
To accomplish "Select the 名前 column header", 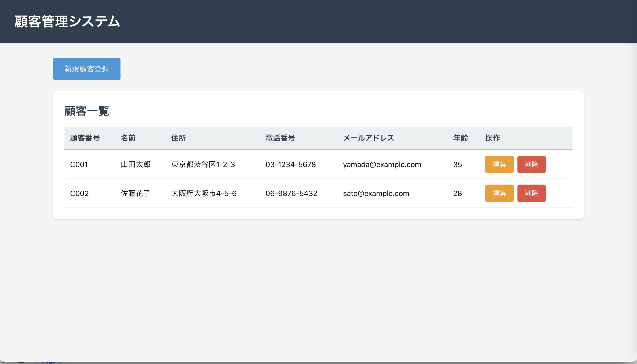I will [x=128, y=138].
